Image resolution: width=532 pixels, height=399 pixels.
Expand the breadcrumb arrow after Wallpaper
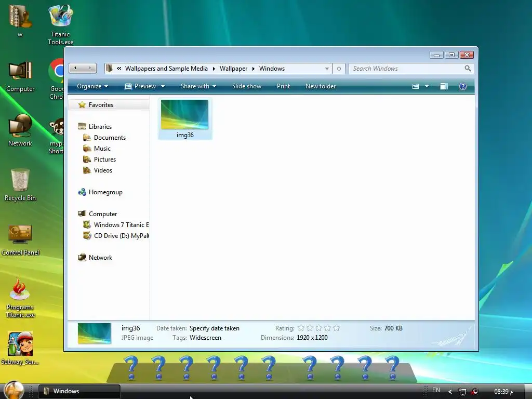pos(253,69)
